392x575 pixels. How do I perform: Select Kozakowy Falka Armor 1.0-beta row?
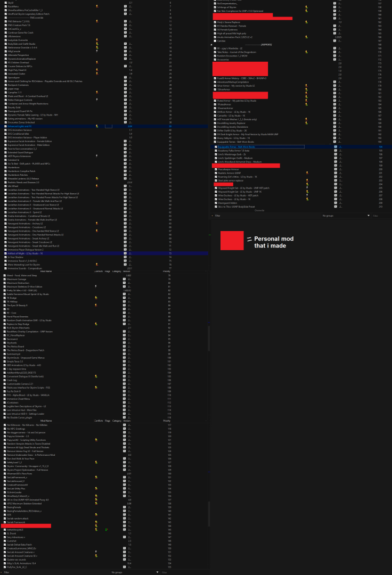302,151
